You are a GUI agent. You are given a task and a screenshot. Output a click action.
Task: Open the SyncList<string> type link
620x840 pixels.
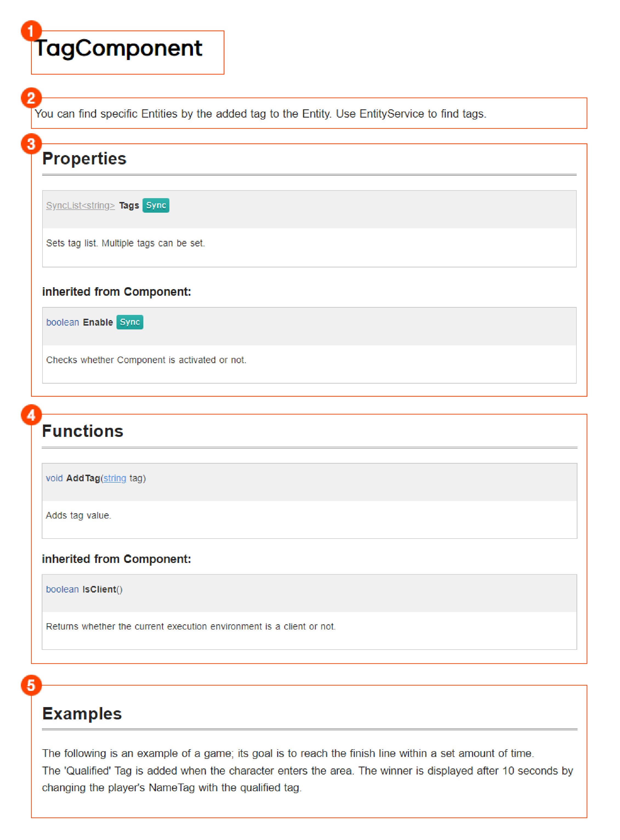[x=80, y=206]
